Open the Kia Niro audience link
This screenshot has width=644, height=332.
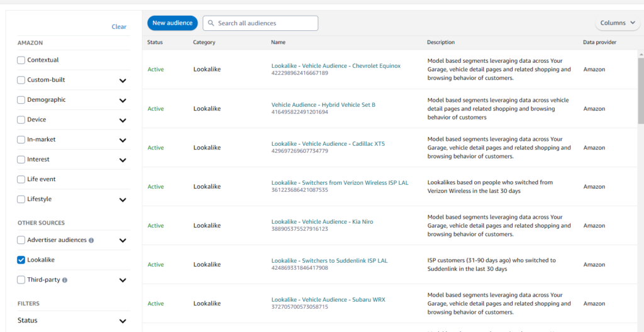323,221
